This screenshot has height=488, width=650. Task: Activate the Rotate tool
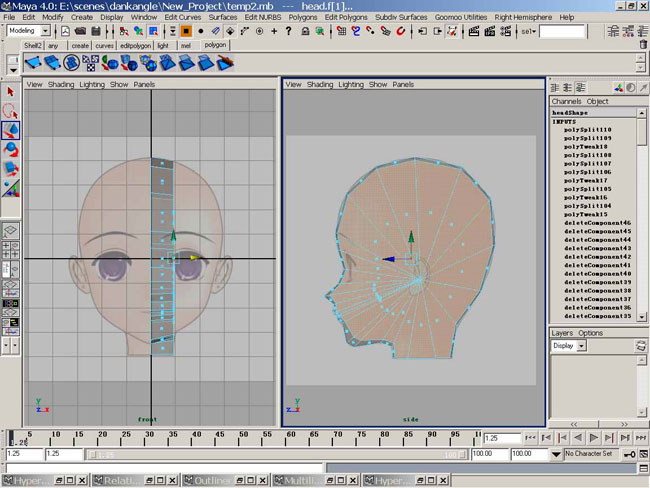point(10,150)
